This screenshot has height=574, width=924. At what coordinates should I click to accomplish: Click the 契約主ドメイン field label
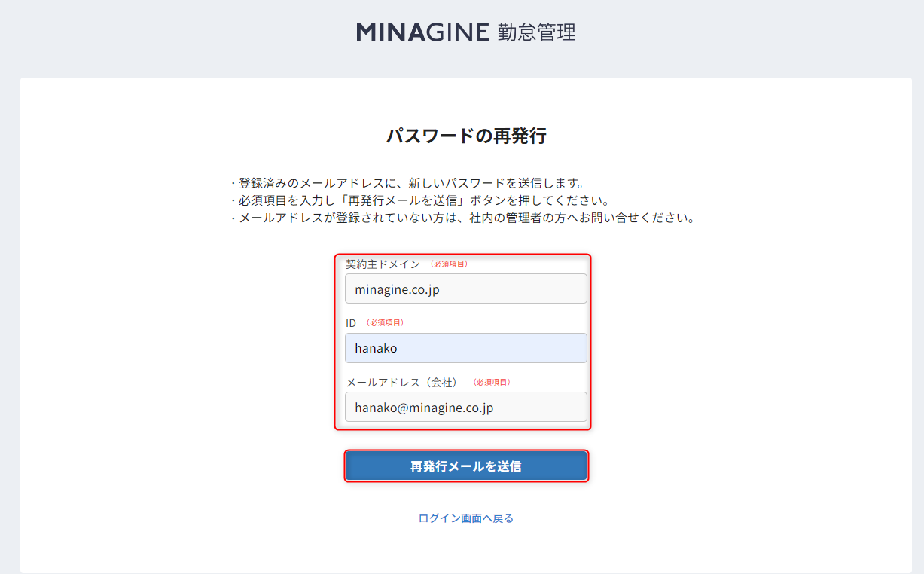coord(383,264)
